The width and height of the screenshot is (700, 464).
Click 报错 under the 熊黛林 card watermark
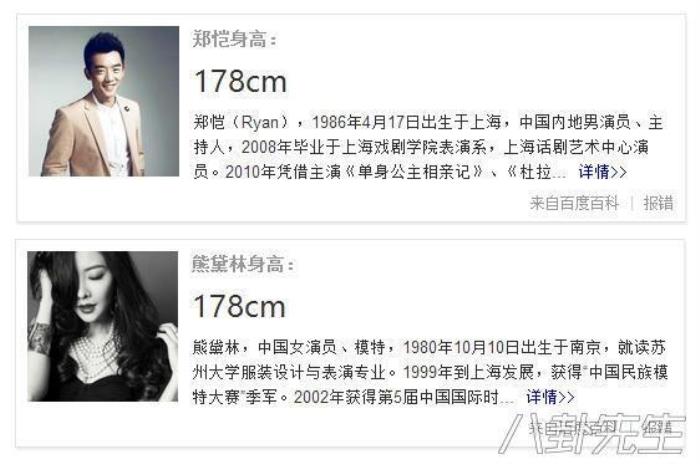[x=657, y=428]
